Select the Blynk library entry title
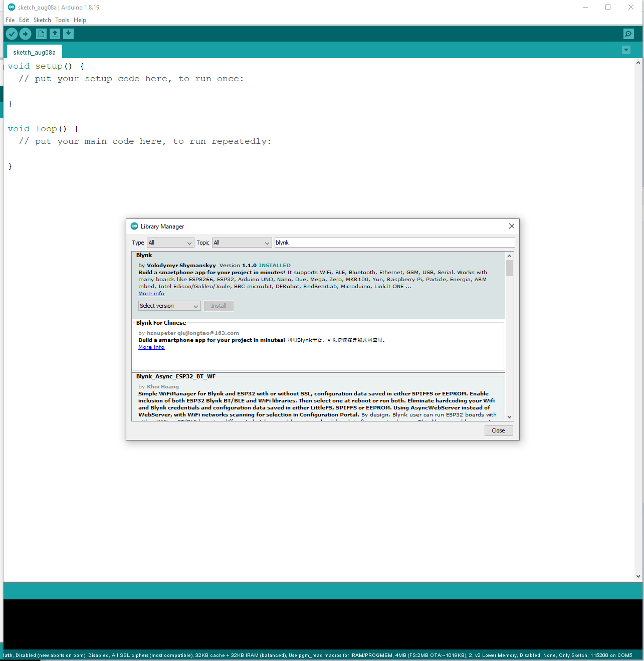 click(x=144, y=255)
